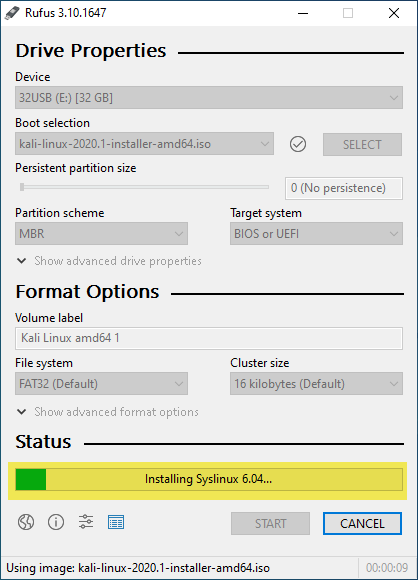Minimize the Rufus window
The height and width of the screenshot is (580, 418).
pyautogui.click(x=303, y=13)
